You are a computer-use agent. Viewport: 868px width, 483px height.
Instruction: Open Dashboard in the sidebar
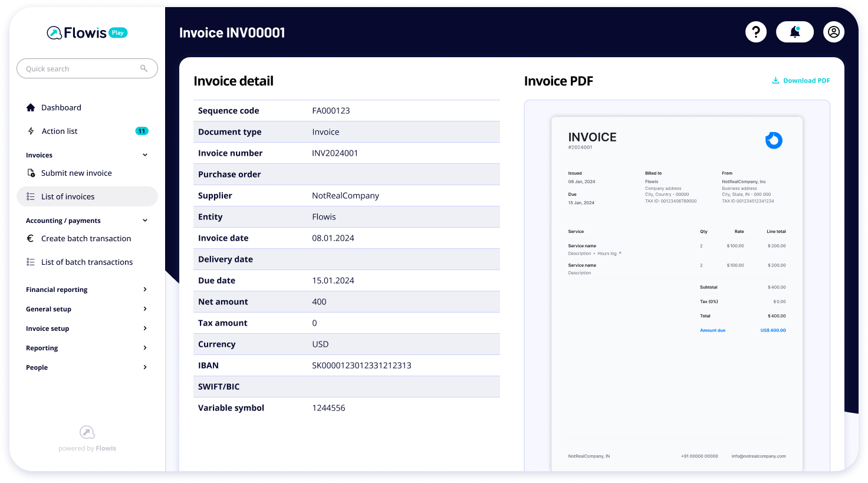point(61,107)
